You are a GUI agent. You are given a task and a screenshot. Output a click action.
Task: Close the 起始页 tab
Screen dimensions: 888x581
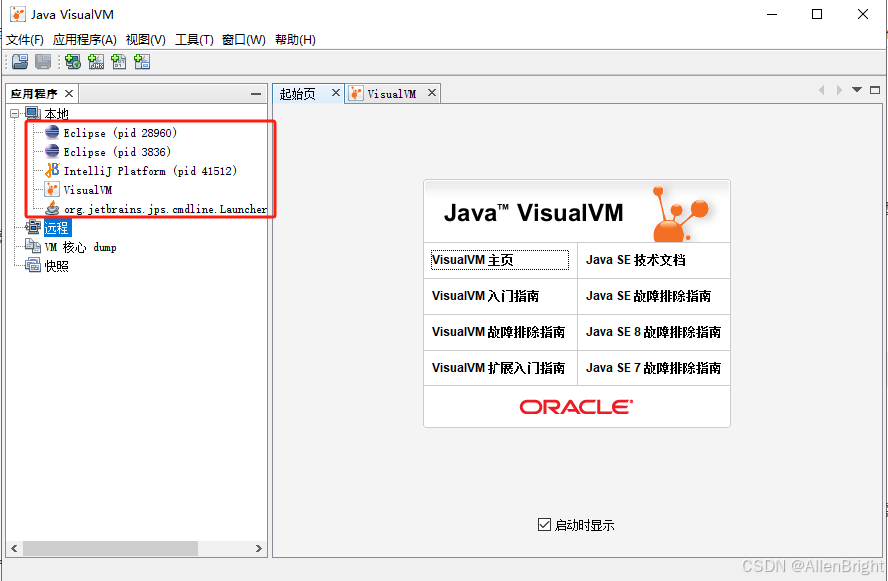point(336,92)
